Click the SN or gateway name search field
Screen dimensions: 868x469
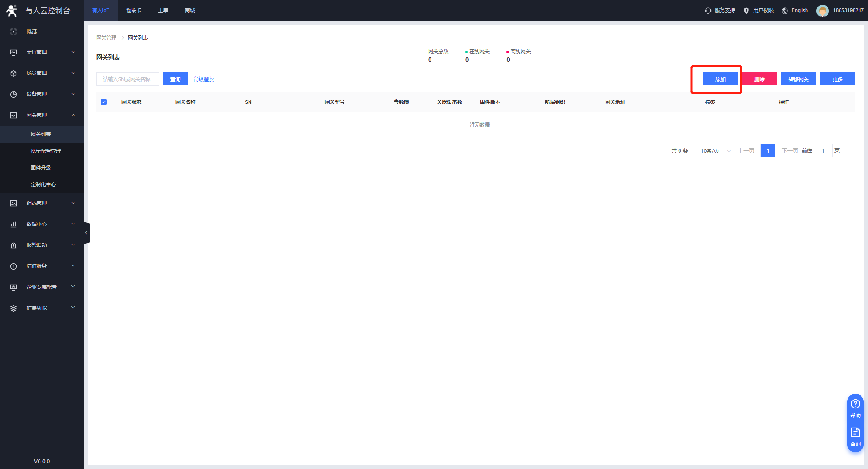pyautogui.click(x=128, y=79)
